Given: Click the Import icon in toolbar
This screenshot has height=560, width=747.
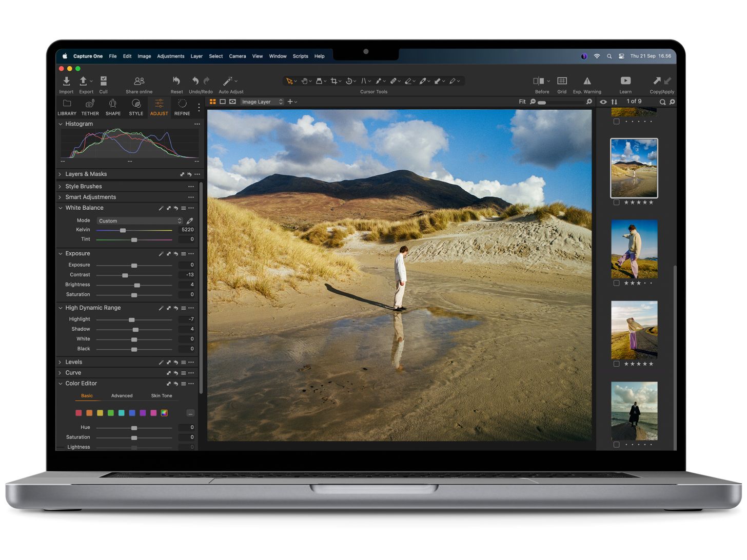Looking at the screenshot, I should pyautogui.click(x=66, y=82).
